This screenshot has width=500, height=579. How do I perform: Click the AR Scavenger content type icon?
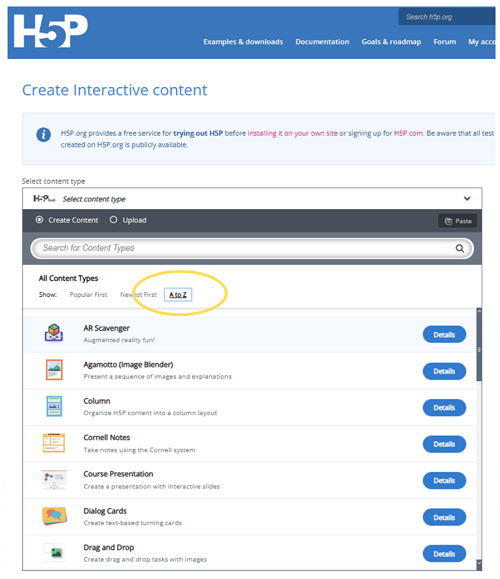click(54, 333)
